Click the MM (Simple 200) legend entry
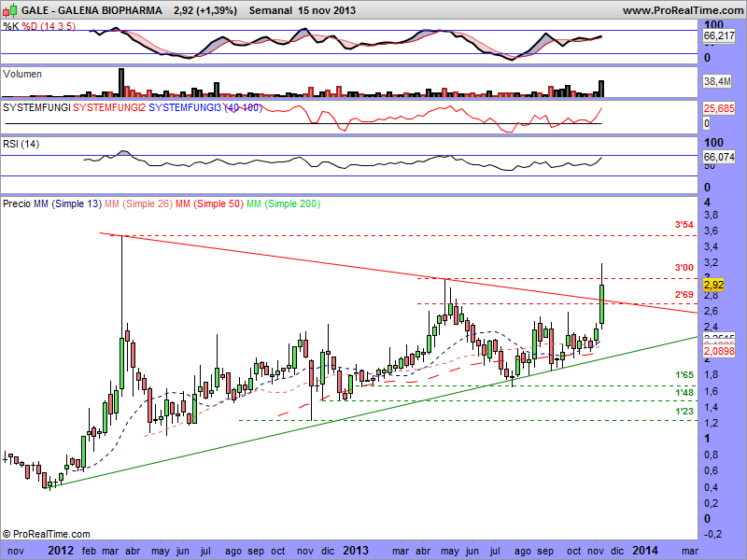 [284, 203]
